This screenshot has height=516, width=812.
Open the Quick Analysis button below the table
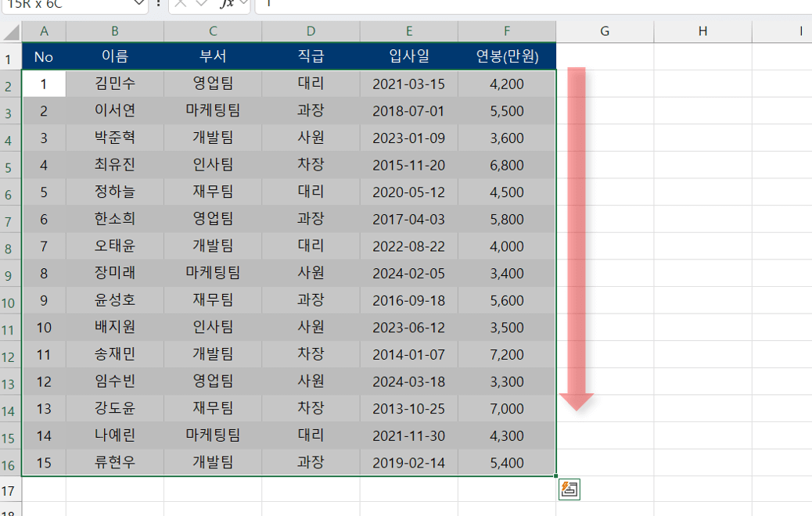pos(569,489)
